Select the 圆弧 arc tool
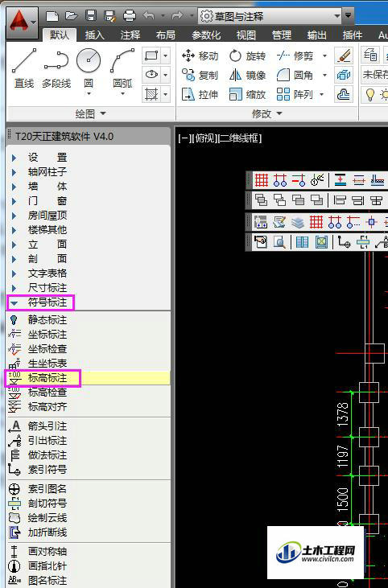Screen dimensions: 388x588 pos(122,68)
